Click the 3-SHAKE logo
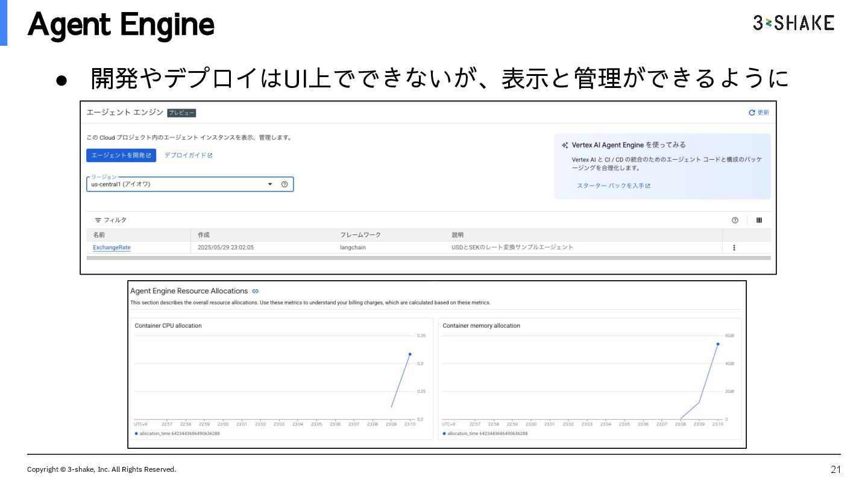This screenshot has height=488, width=868. click(794, 23)
